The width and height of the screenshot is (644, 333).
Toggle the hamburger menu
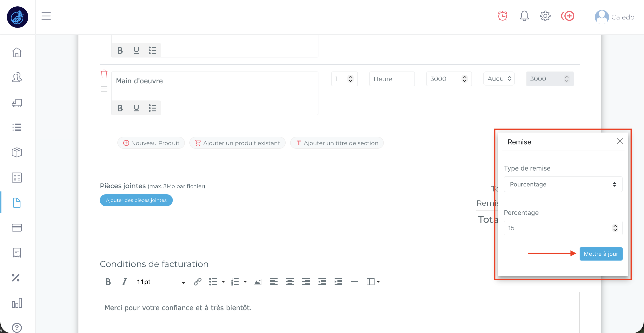point(46,16)
